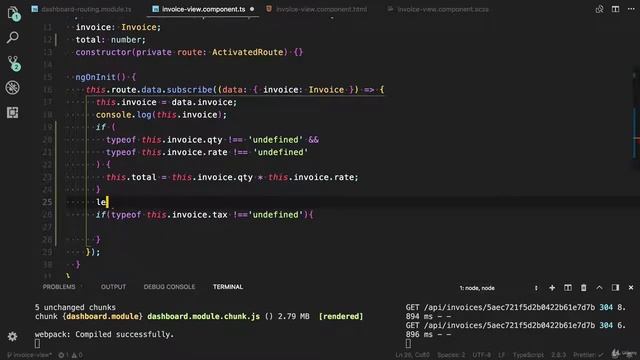The width and height of the screenshot is (640, 360).
Task: Change file encoding via UTF-8 status item
Action: pyautogui.click(x=482, y=355)
